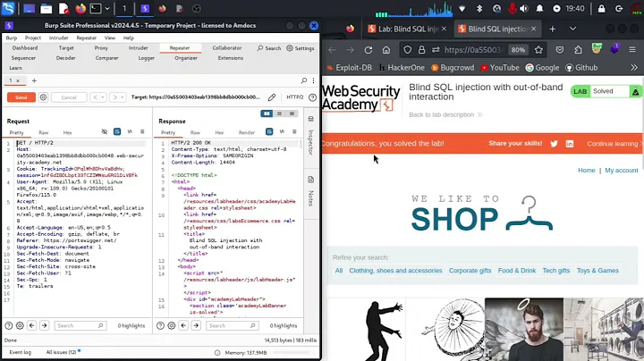Open the Extensions tab

[x=231, y=58]
